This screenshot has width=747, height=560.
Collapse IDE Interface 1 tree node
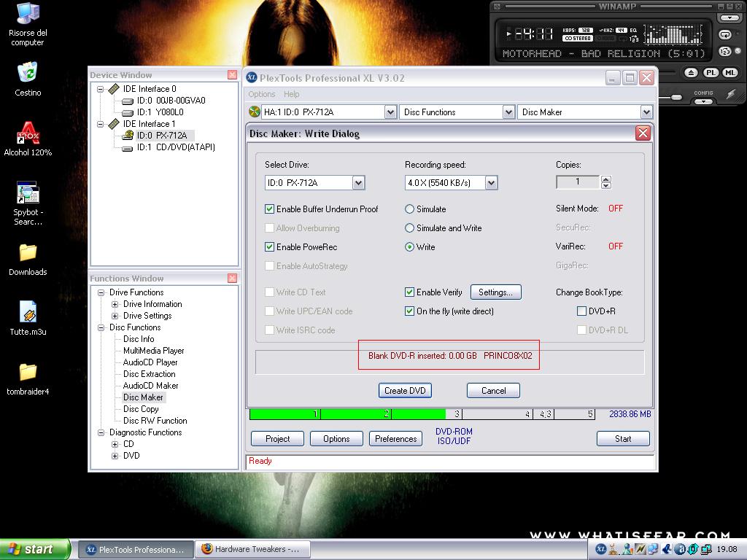[x=101, y=124]
